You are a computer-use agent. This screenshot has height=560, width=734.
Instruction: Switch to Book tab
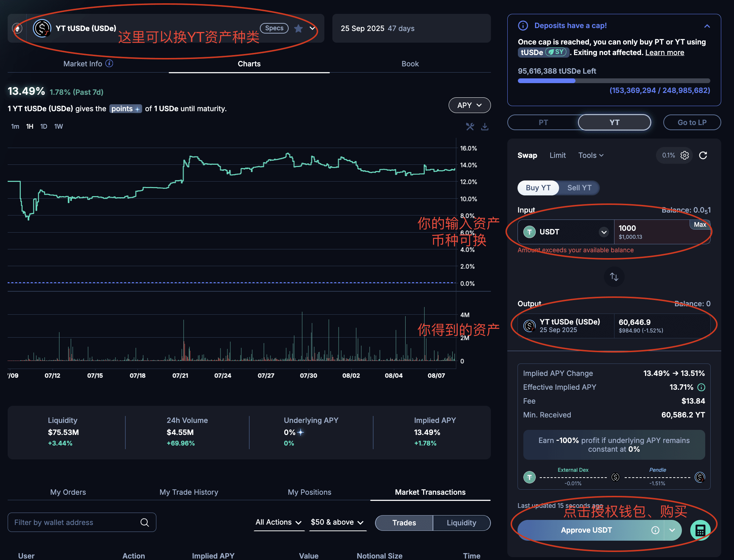[410, 64]
